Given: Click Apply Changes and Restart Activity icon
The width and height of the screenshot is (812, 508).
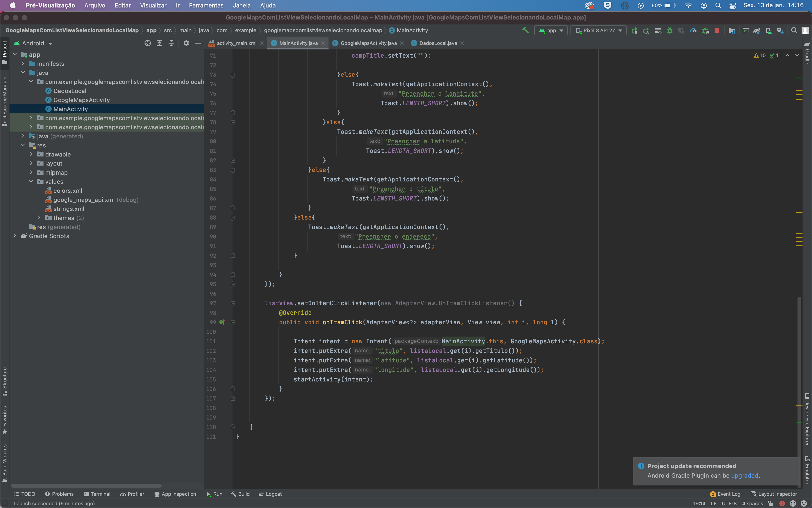Looking at the screenshot, I should [646, 31].
